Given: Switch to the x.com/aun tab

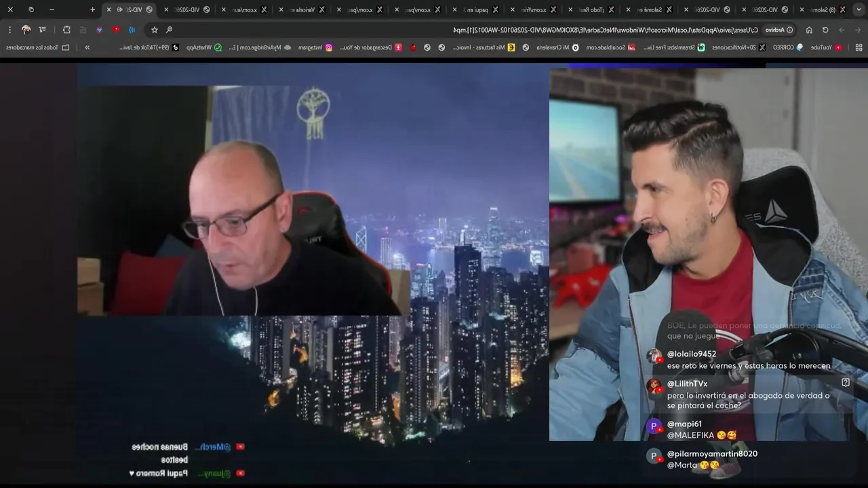Looking at the screenshot, I should (x=244, y=9).
